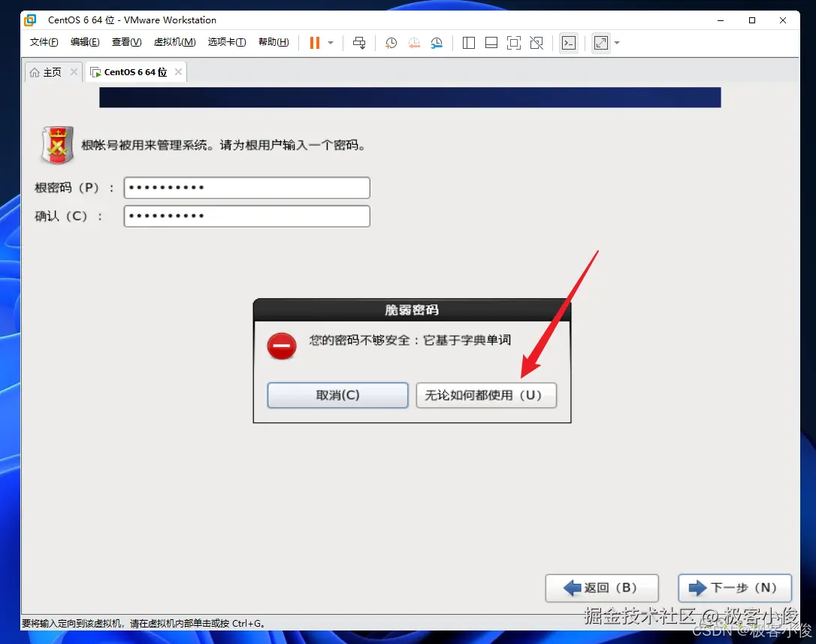Minimize the VMware Workstation window
Screen dimensions: 816x644
(x=721, y=20)
